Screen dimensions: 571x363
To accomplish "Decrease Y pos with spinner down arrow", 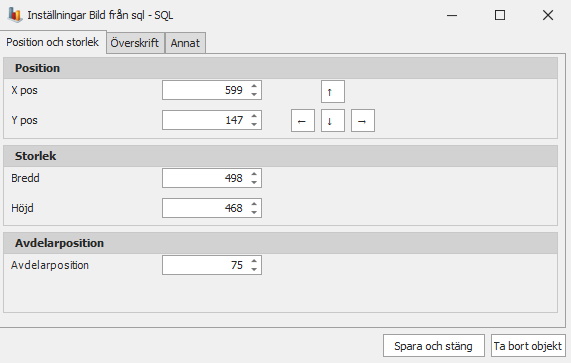I will coord(254,125).
